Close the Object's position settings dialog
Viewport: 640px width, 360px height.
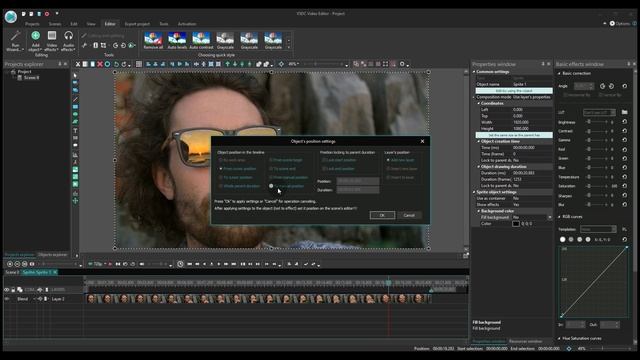[x=422, y=141]
